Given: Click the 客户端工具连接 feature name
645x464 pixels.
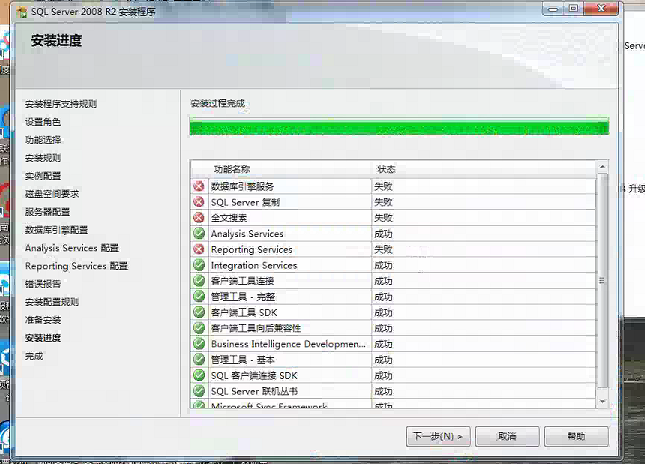Looking at the screenshot, I should coord(242,281).
